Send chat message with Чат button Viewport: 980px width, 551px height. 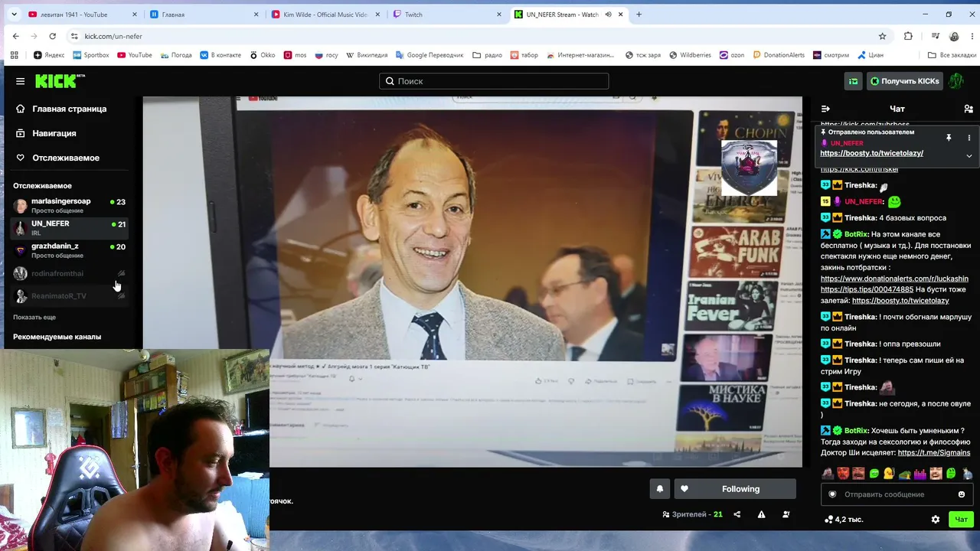962,520
